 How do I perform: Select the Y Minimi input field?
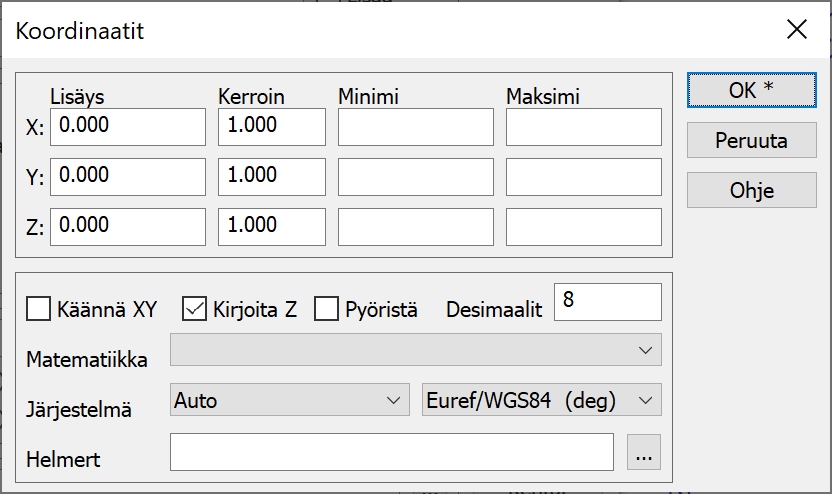pyautogui.click(x=415, y=177)
